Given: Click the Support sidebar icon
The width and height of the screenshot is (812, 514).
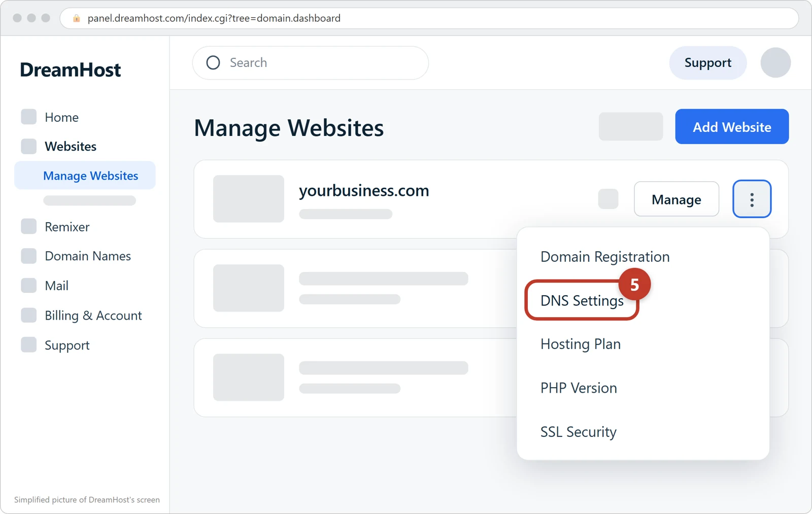Looking at the screenshot, I should pos(29,345).
